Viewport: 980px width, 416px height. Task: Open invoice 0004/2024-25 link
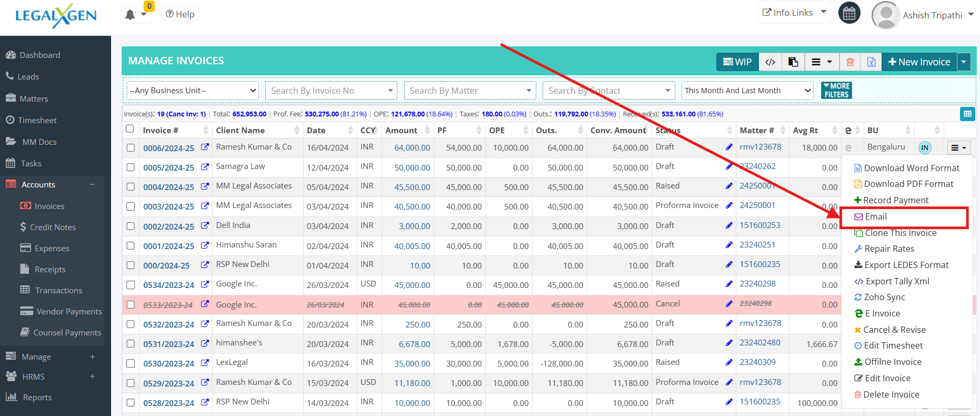[168, 187]
